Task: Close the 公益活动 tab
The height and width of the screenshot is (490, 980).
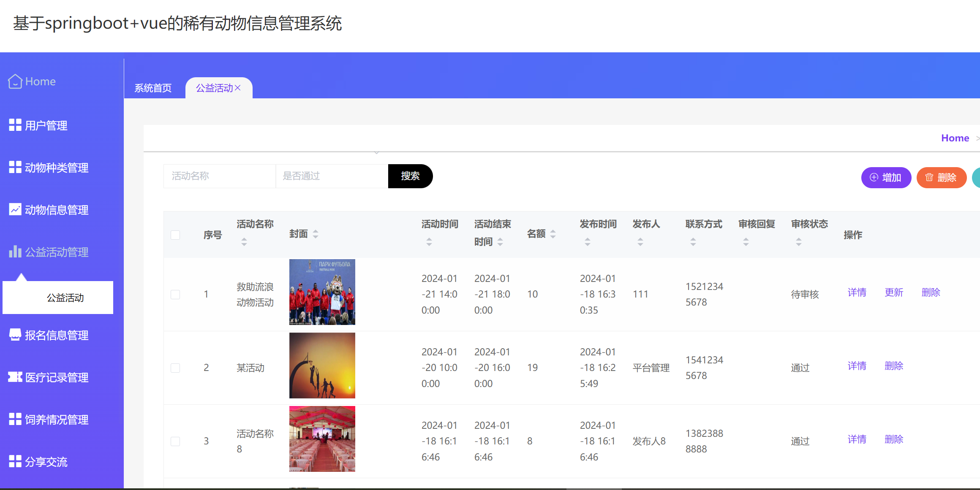Action: click(238, 88)
